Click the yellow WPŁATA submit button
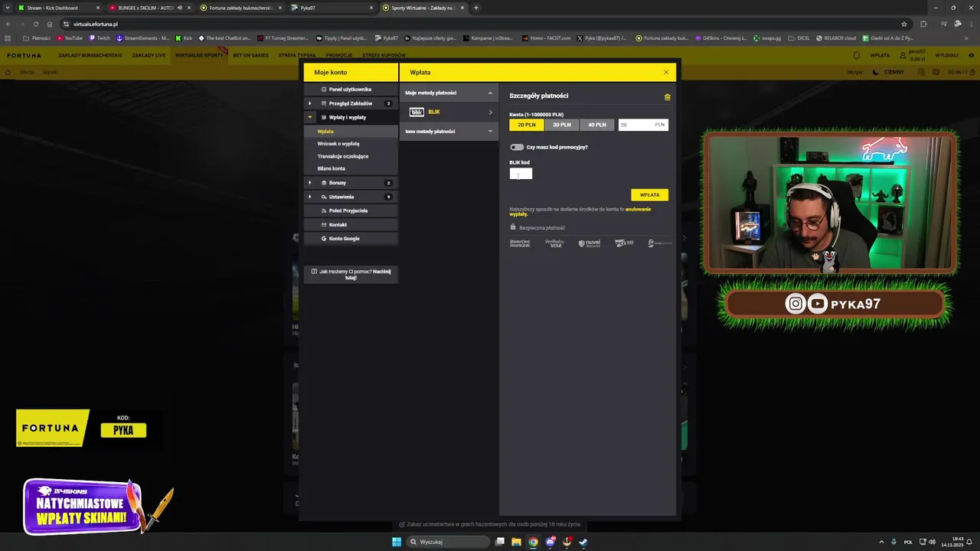The image size is (980, 551). pos(649,194)
